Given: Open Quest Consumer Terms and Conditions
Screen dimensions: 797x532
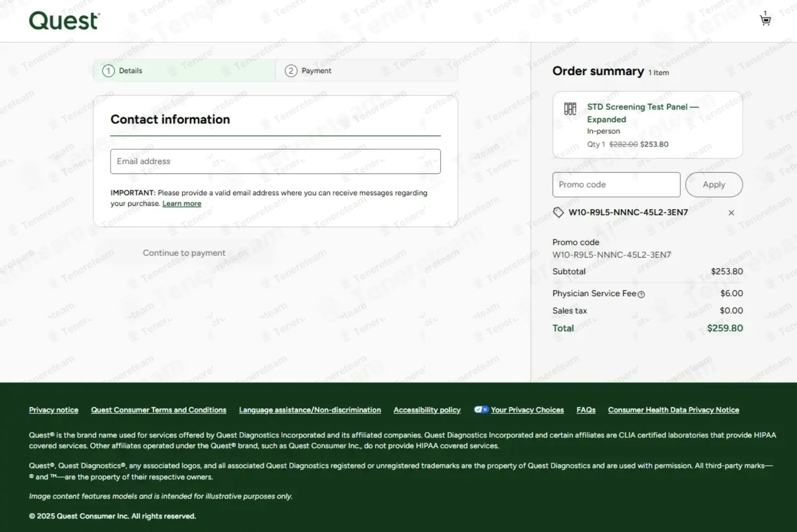Looking at the screenshot, I should (159, 410).
